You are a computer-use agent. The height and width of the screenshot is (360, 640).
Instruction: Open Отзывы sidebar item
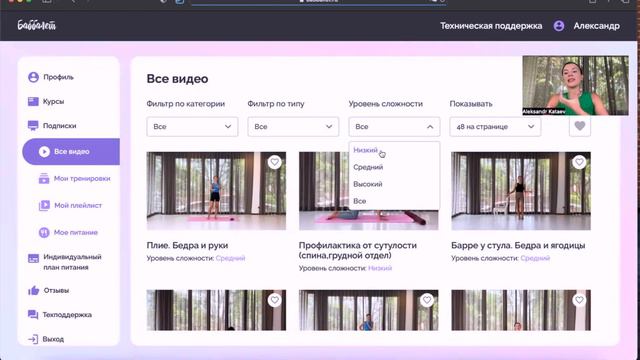(56, 290)
